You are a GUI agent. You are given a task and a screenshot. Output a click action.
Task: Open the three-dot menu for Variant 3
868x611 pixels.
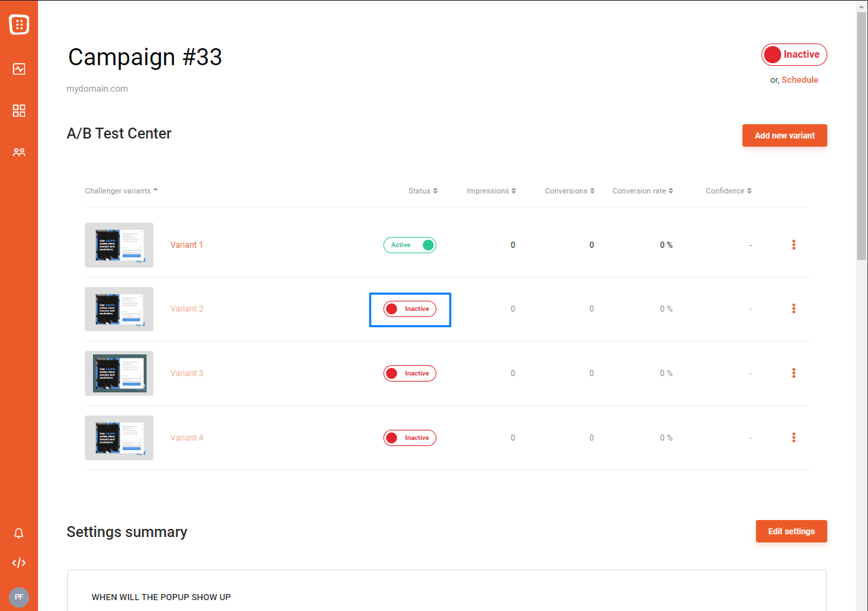793,373
